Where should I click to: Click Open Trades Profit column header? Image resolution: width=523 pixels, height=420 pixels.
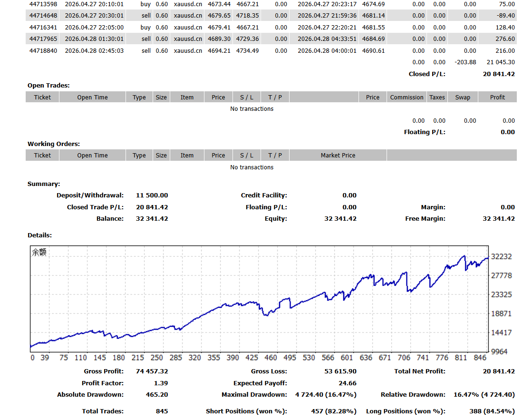coord(497,97)
